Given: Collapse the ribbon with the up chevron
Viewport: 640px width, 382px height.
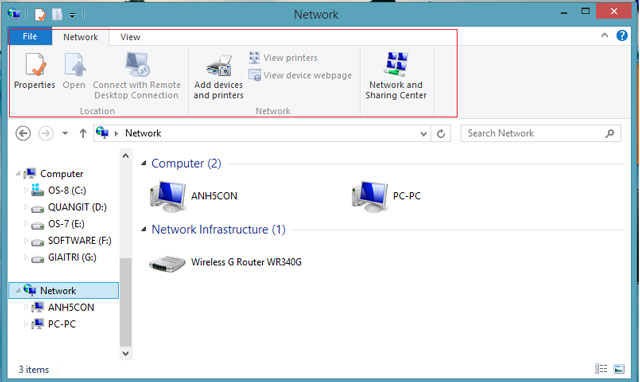Looking at the screenshot, I should (604, 36).
